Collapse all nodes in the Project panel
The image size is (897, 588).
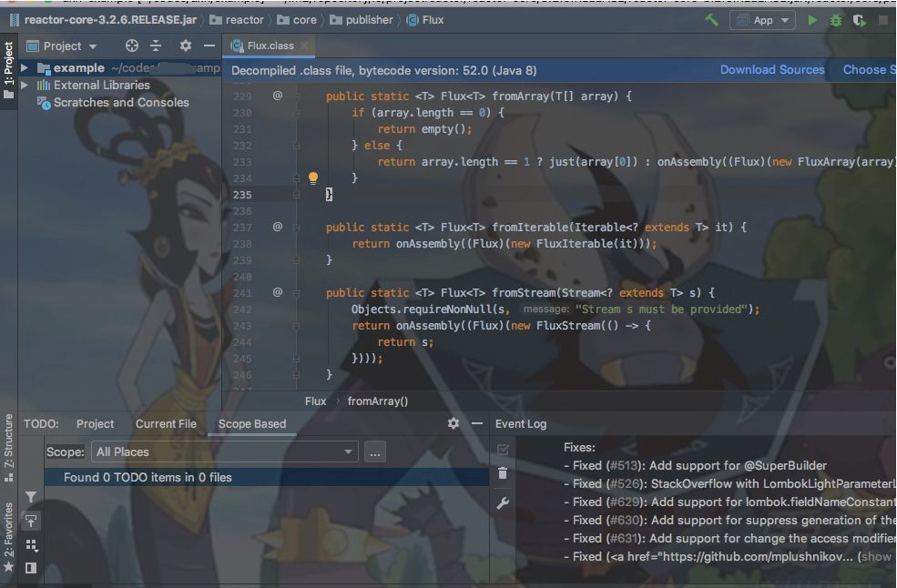point(156,46)
